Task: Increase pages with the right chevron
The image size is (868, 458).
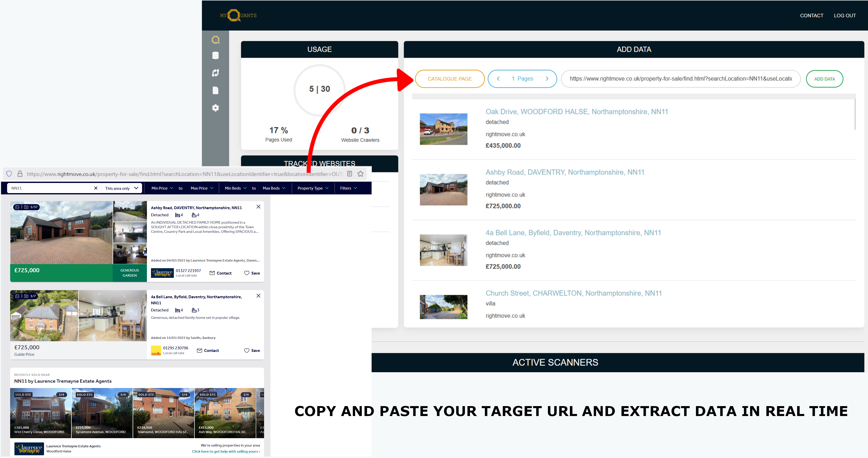Action: pos(546,79)
